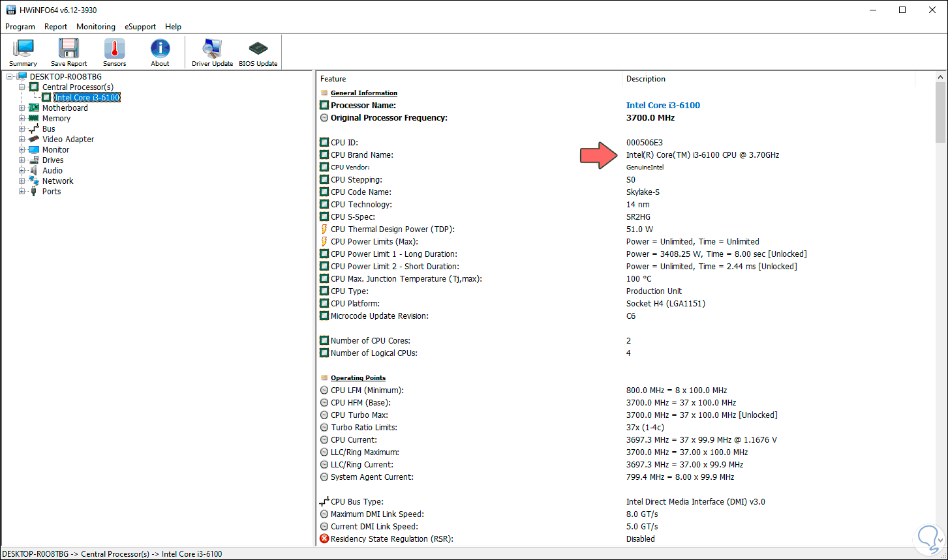948x560 pixels.
Task: Click the Intel Core i3-6100 processor name link
Action: pos(663,106)
